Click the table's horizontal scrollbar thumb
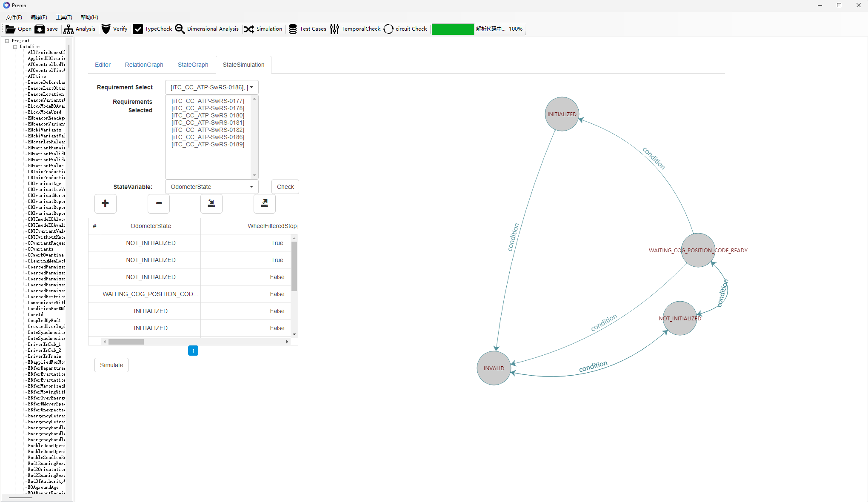This screenshot has width=868, height=502. click(x=126, y=342)
